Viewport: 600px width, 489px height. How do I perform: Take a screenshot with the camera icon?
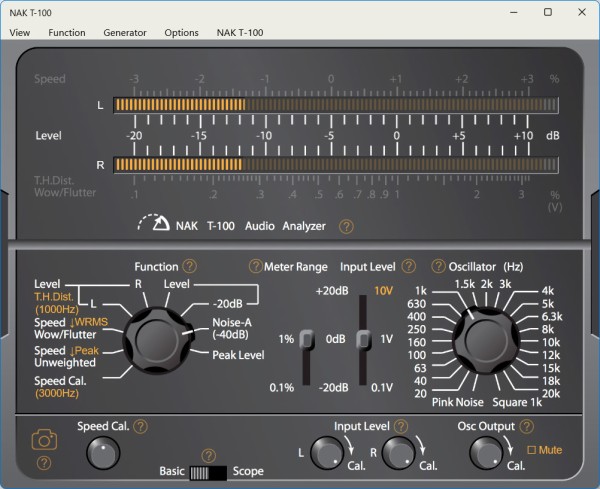point(44,440)
